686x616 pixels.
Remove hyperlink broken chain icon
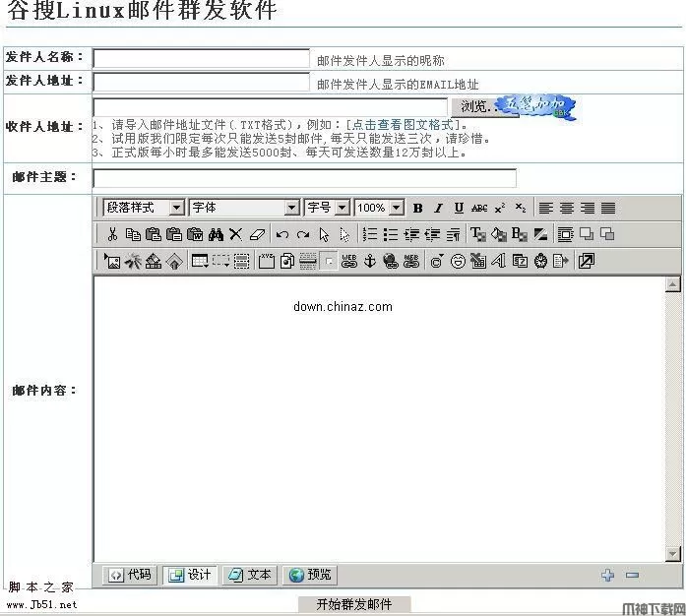pyautogui.click(x=411, y=261)
